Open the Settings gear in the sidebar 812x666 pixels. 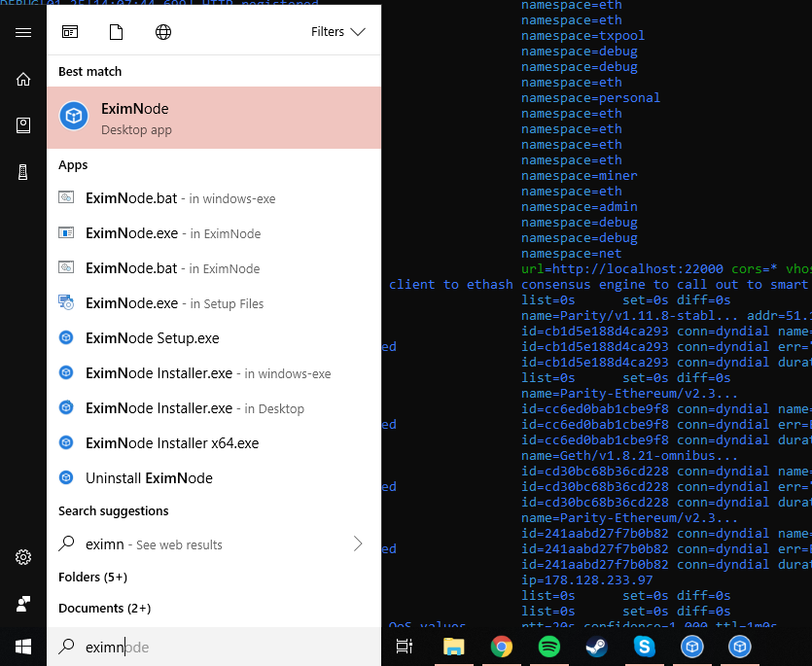(x=23, y=557)
